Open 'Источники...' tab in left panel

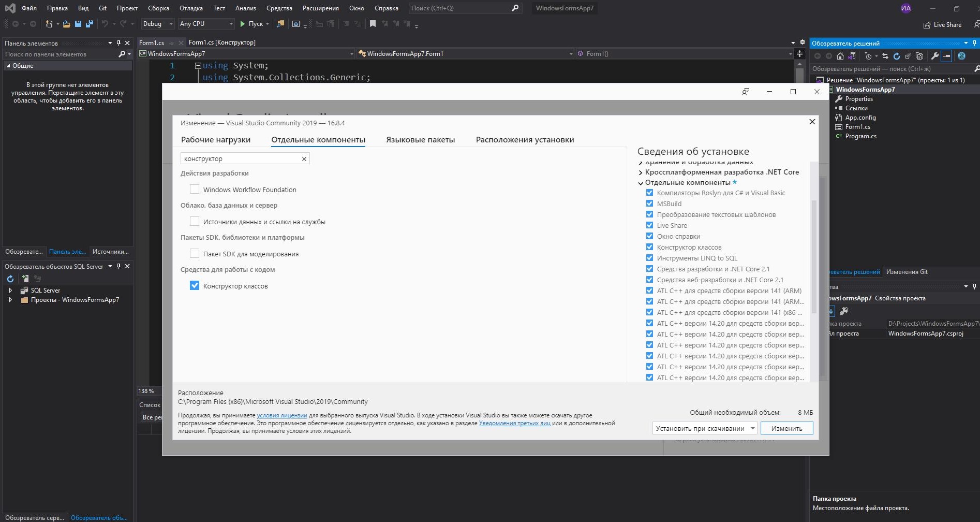click(111, 252)
